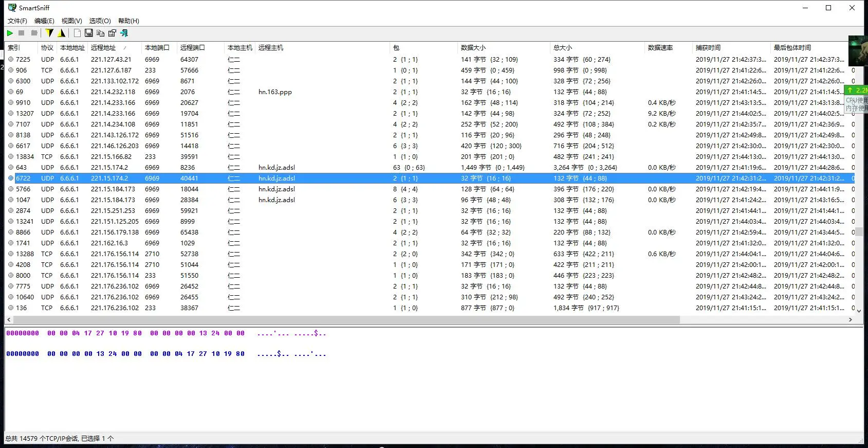Select remote address 221.156.179.138
Viewport: 868px width, 448px height.
point(115,232)
